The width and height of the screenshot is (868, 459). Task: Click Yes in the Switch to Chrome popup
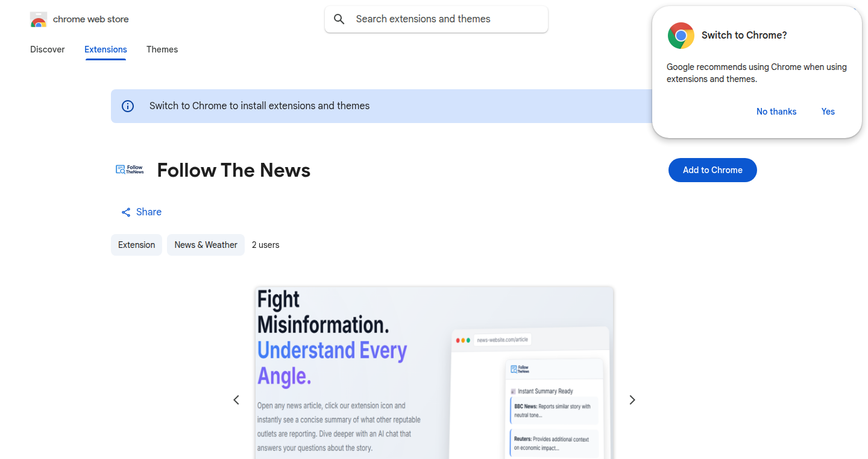pos(828,112)
